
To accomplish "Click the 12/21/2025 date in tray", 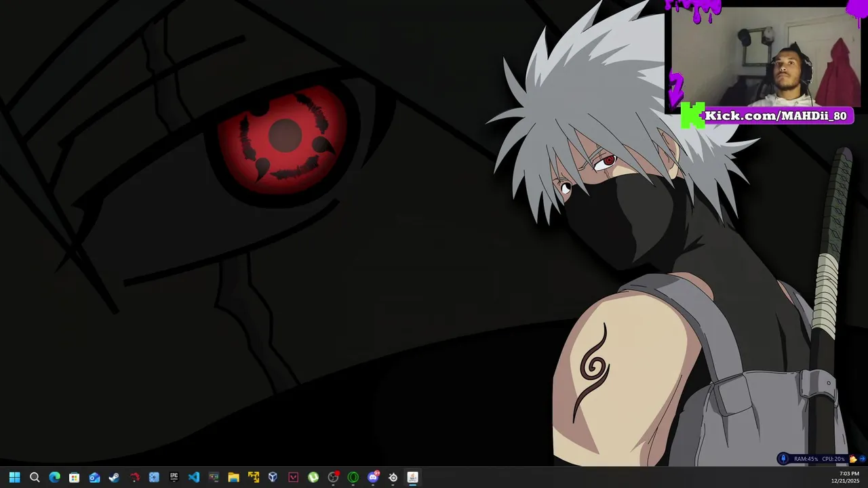I will point(846,481).
